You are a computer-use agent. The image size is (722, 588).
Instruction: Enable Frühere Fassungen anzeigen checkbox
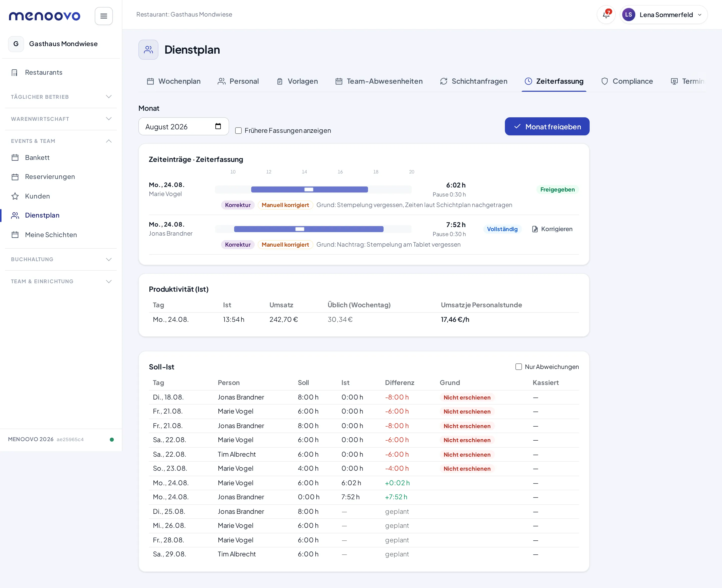[x=238, y=130]
